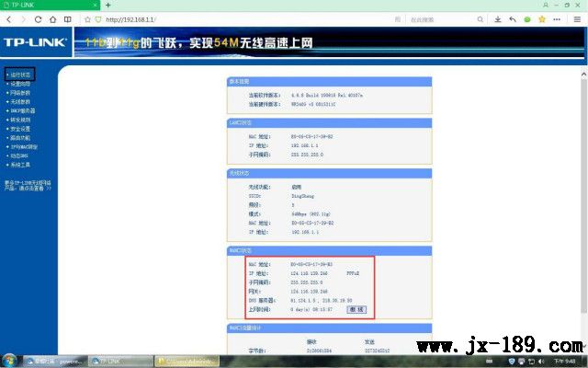Select the DNS server addresses text
This screenshot has height=368, width=588.
click(x=322, y=301)
